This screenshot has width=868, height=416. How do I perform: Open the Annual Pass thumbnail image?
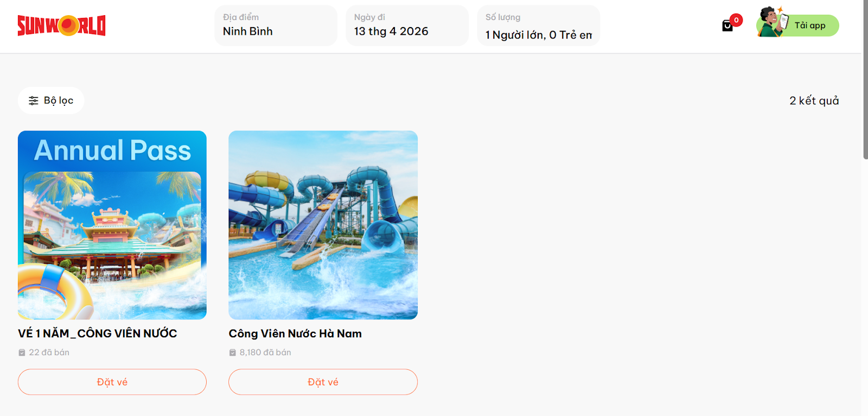click(x=112, y=225)
